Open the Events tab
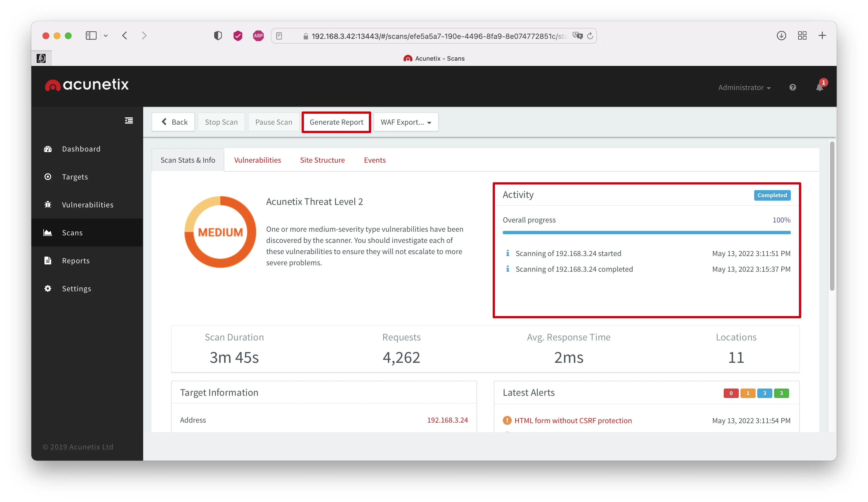 375,160
